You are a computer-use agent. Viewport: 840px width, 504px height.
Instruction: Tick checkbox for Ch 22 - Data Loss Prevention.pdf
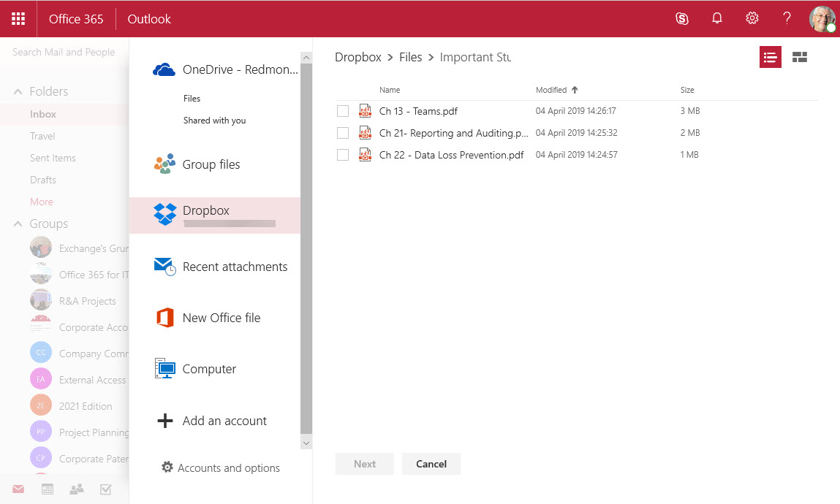(x=343, y=155)
